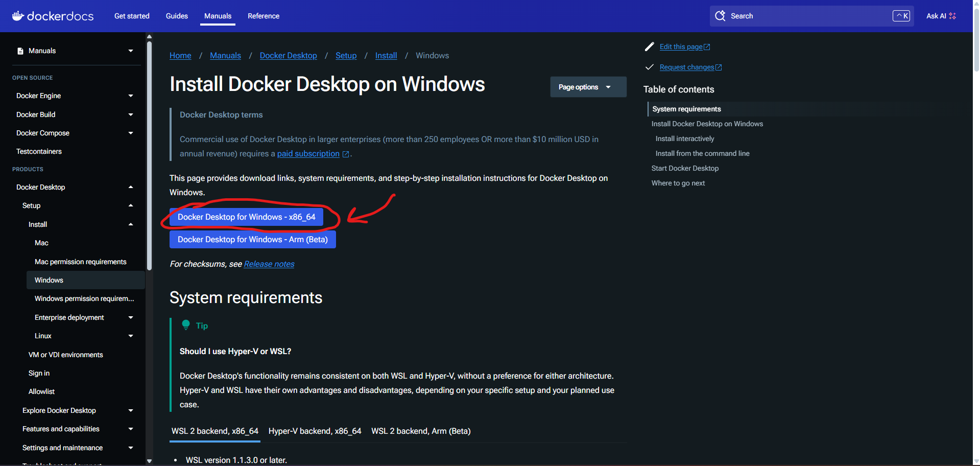Jump to Install from the command line
The width and height of the screenshot is (980, 466).
click(x=702, y=153)
